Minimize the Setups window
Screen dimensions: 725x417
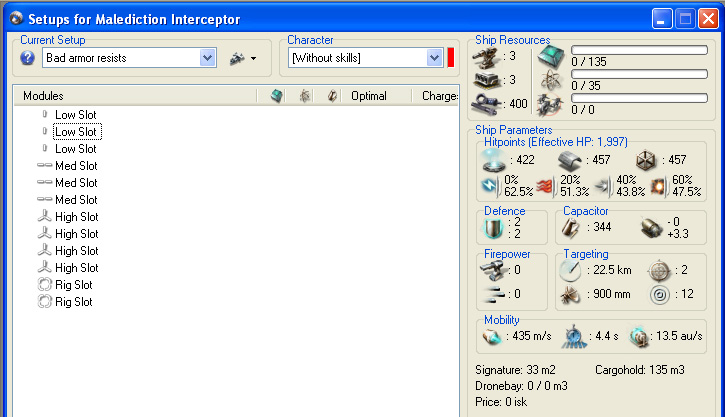[662, 19]
